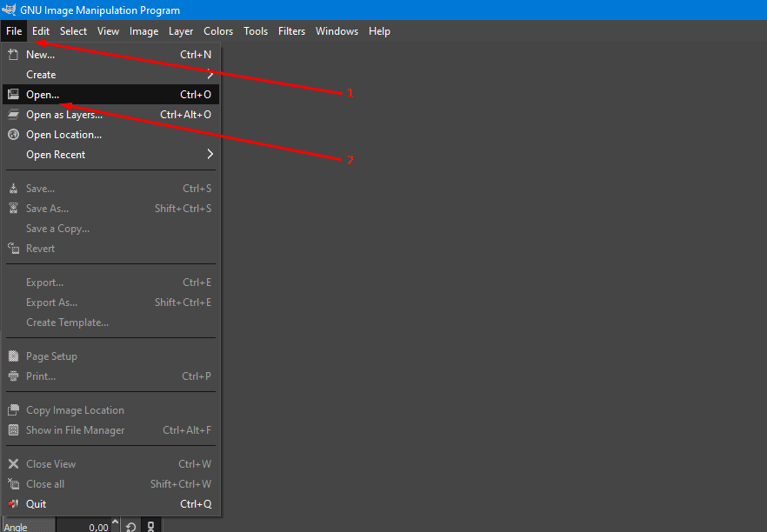This screenshot has height=532, width=767.
Task: Open the View menu
Action: point(108,31)
